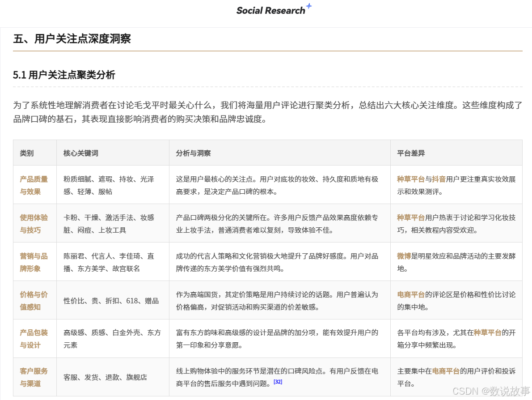This screenshot has width=532, height=400.
Task: Click insight text 这是用户最核心的关注点
Action: [x=277, y=185]
